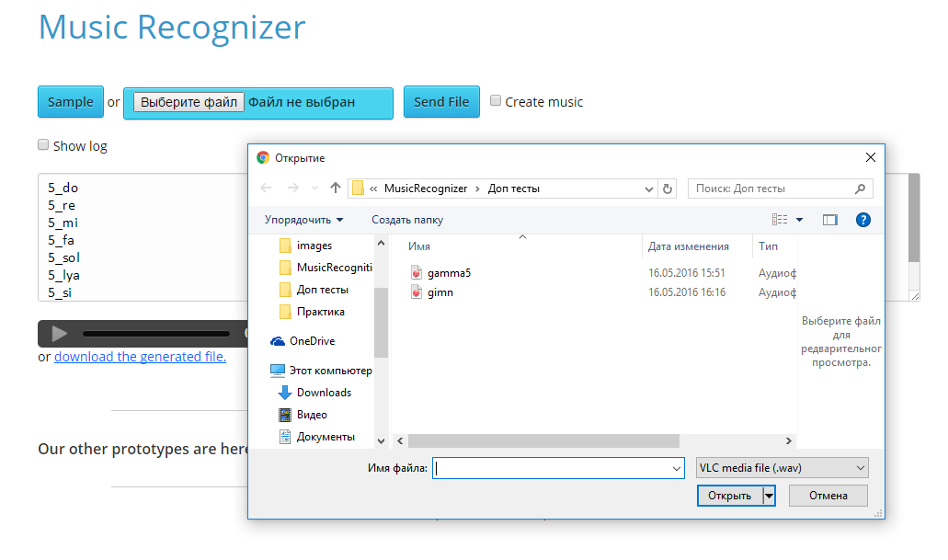Click the search magnifier icon
This screenshot has height=560, width=948.
coord(861,189)
